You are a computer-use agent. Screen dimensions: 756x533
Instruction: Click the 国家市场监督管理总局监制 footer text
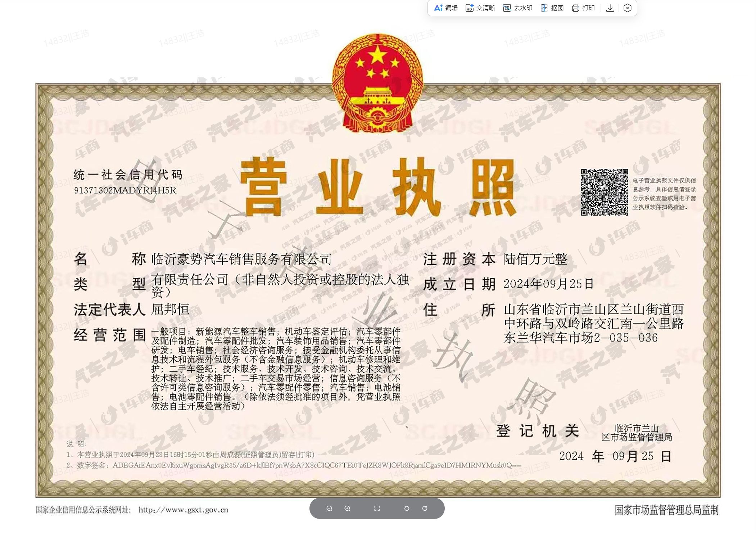tap(666, 510)
